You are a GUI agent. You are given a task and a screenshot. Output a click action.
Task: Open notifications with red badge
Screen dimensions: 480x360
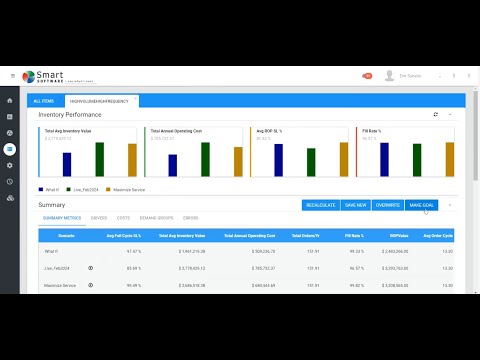click(x=367, y=76)
